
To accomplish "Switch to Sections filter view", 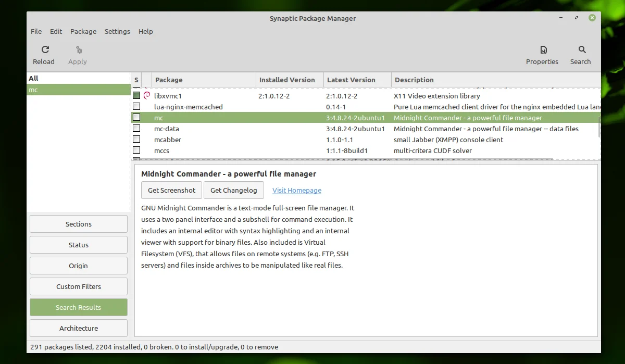I will point(79,224).
